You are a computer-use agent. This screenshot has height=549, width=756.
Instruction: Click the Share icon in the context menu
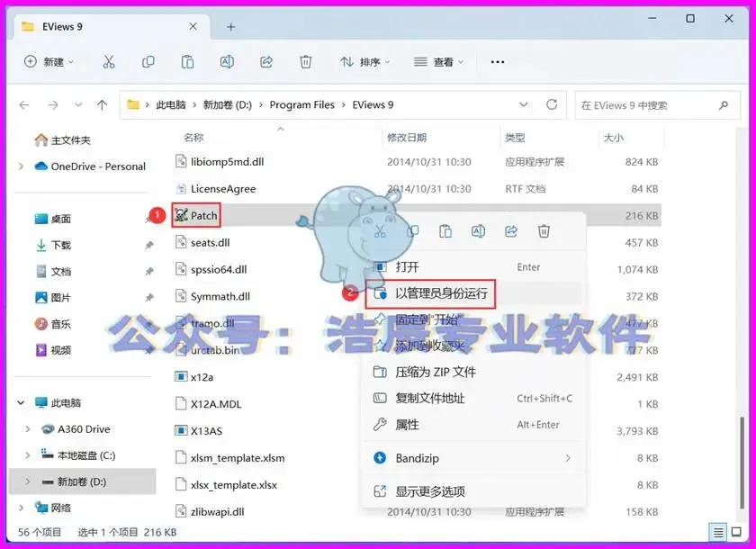point(511,231)
